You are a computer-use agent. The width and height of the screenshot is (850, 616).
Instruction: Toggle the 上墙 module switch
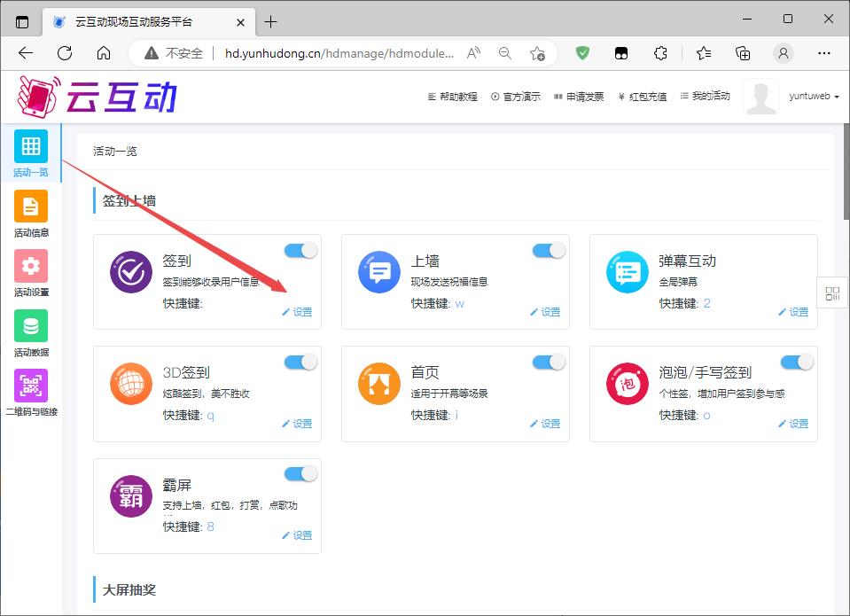550,251
